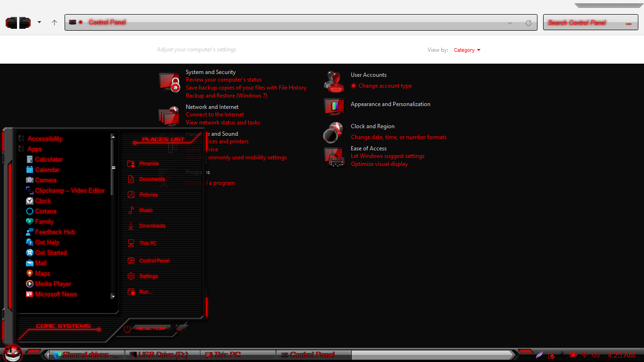The image size is (644, 362).
Task: Open Downloads from the Places List
Action: (x=146, y=226)
